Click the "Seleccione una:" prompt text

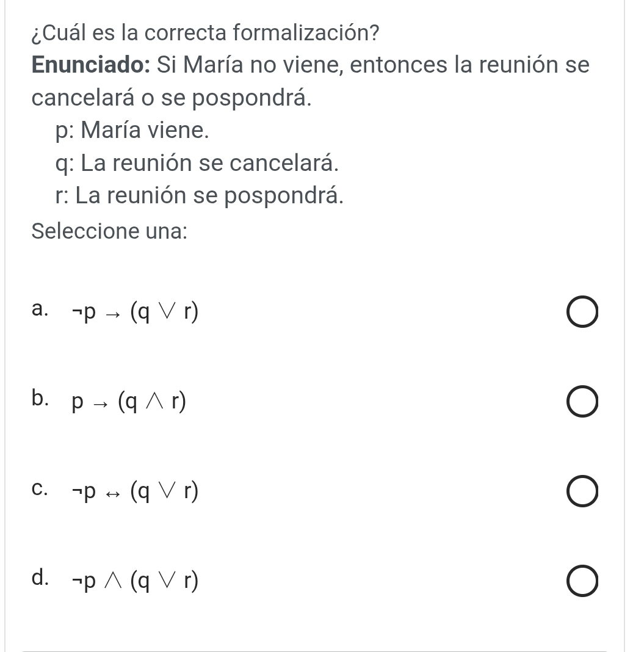[109, 231]
